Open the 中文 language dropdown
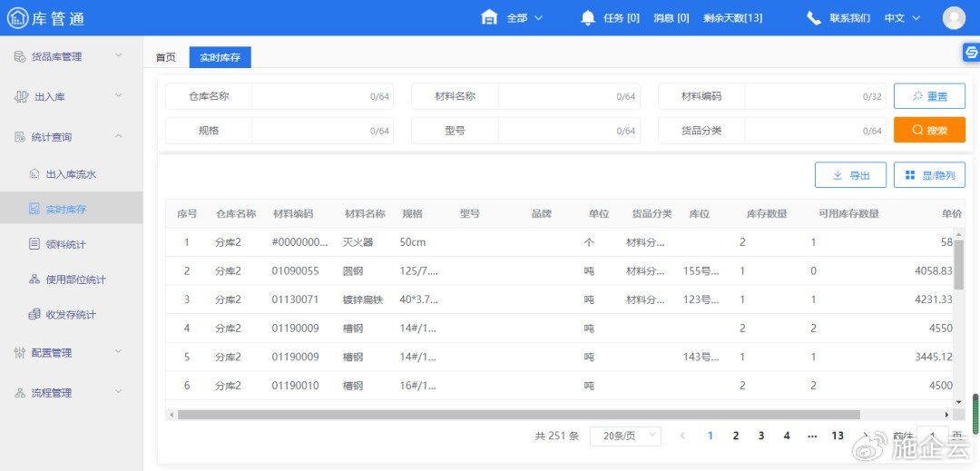This screenshot has width=980, height=471. pos(902,18)
